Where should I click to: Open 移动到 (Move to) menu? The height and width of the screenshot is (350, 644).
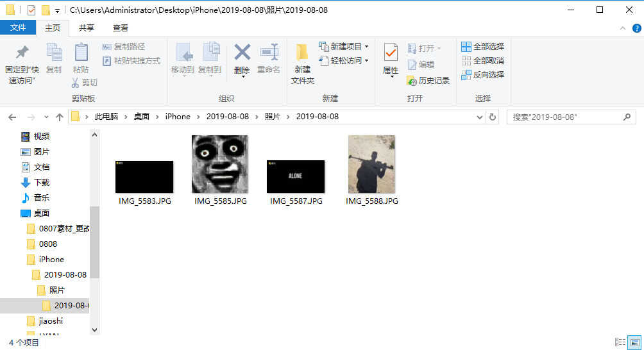click(x=183, y=60)
